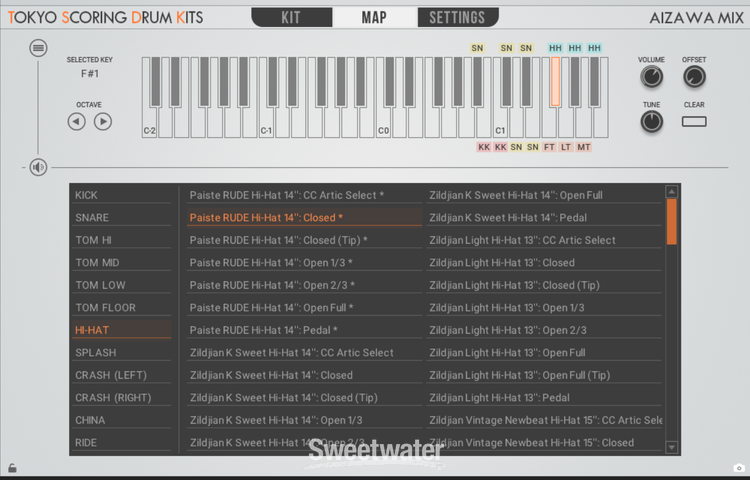Select the C-1 white key
Viewport: 750px width, 480px height.
coord(266,124)
